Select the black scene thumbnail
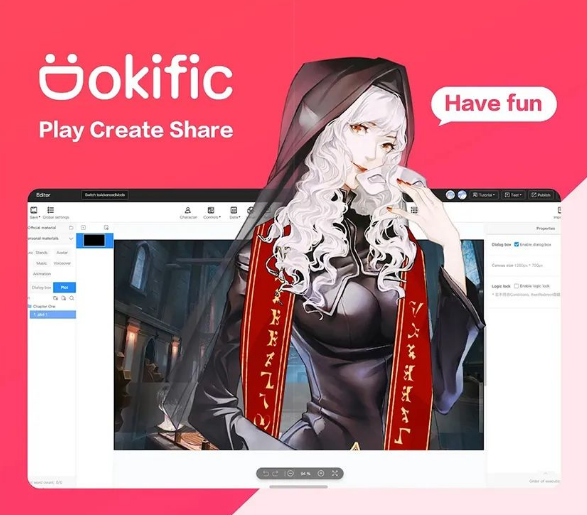The height and width of the screenshot is (515, 587). click(x=94, y=240)
